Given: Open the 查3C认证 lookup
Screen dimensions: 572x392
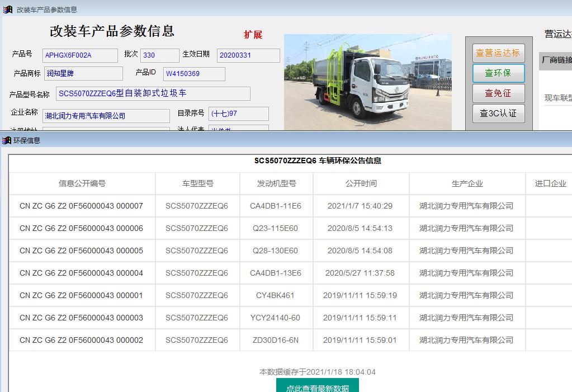Looking at the screenshot, I should point(498,113).
